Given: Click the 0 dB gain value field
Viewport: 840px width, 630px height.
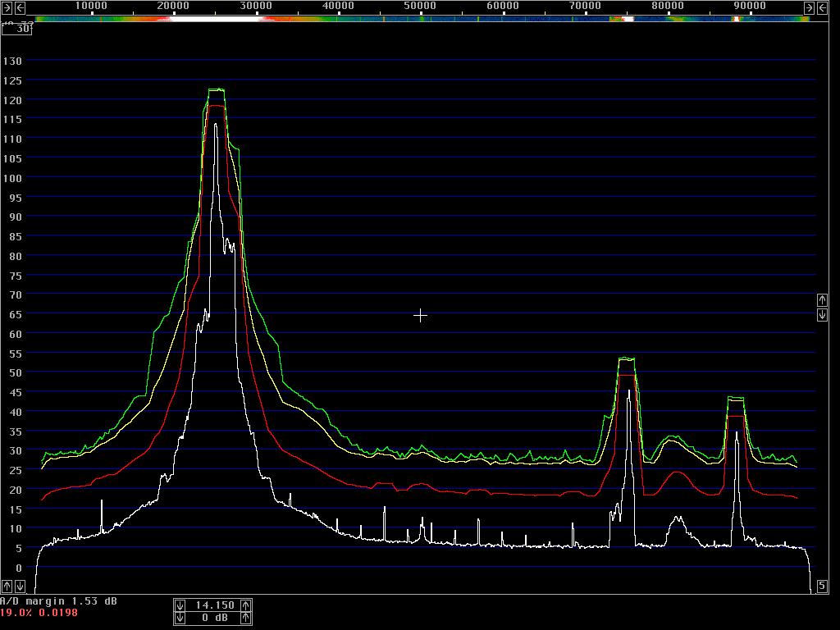Looking at the screenshot, I should coord(214,619).
